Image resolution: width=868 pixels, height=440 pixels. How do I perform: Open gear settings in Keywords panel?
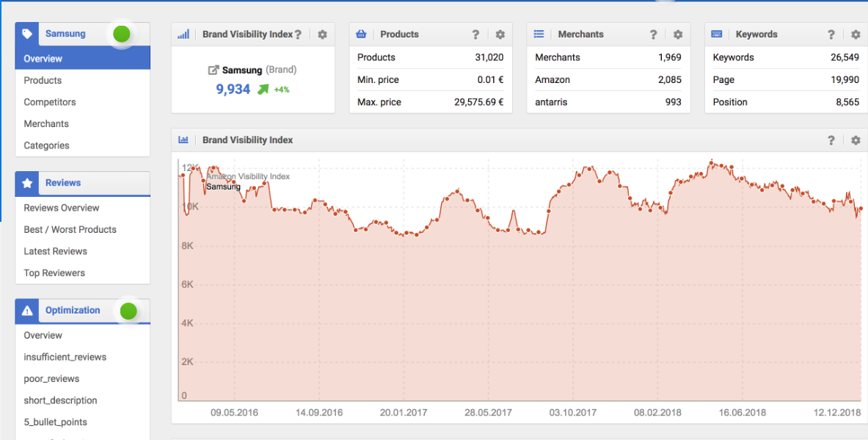coord(855,35)
